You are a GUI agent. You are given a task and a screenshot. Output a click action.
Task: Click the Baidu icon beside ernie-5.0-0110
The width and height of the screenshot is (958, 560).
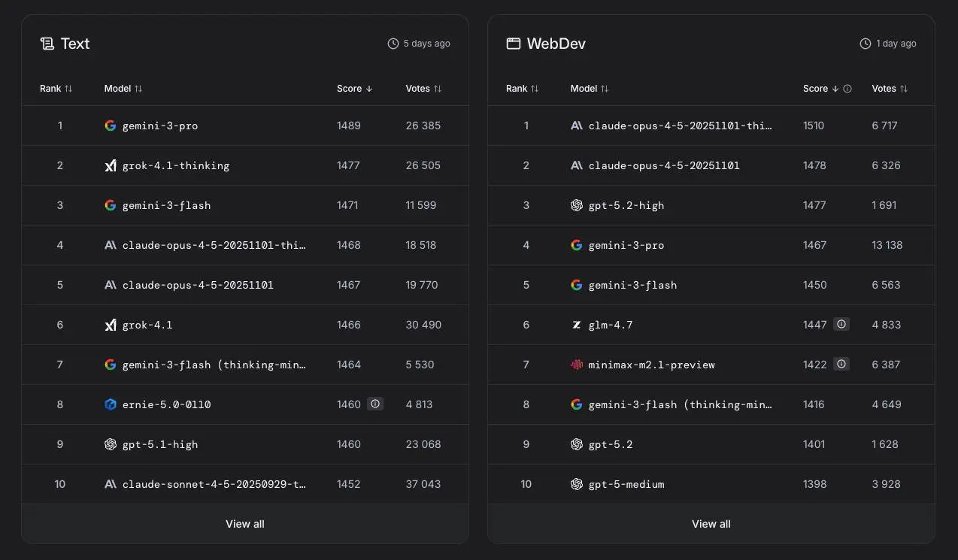[x=111, y=404]
